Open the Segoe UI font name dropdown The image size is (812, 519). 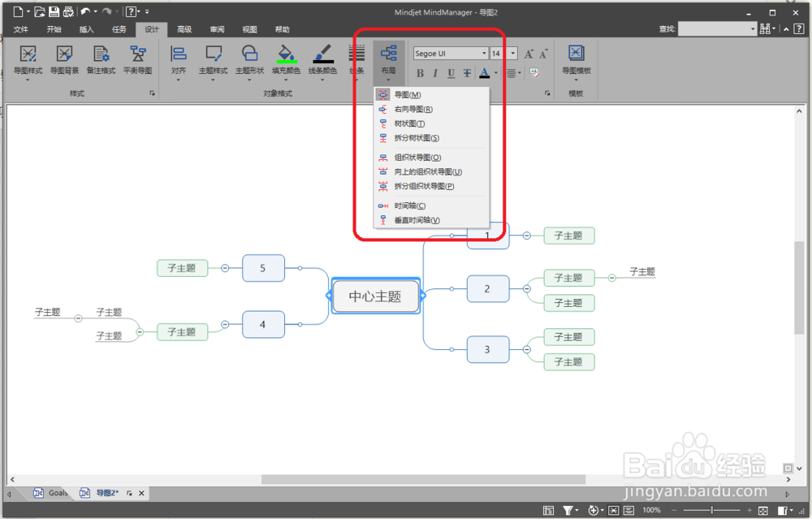pos(484,54)
